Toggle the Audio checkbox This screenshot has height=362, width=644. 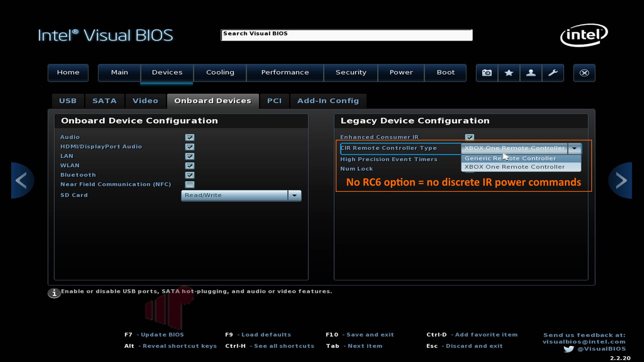click(x=190, y=137)
